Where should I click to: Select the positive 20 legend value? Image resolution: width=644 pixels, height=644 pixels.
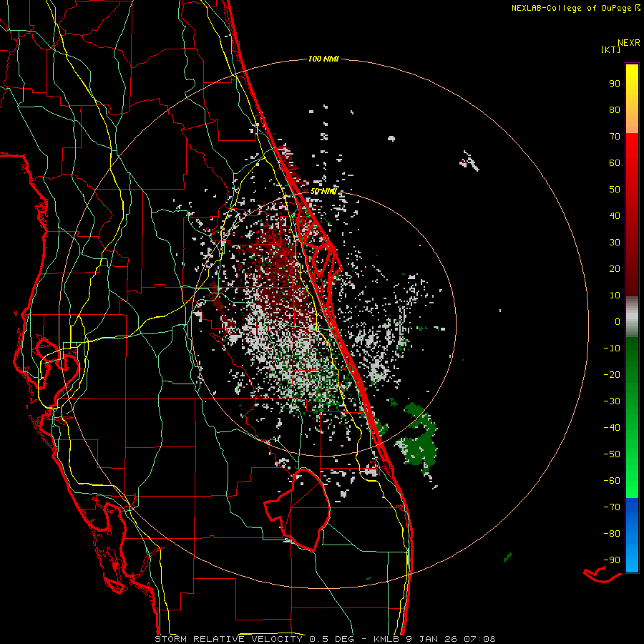(615, 268)
